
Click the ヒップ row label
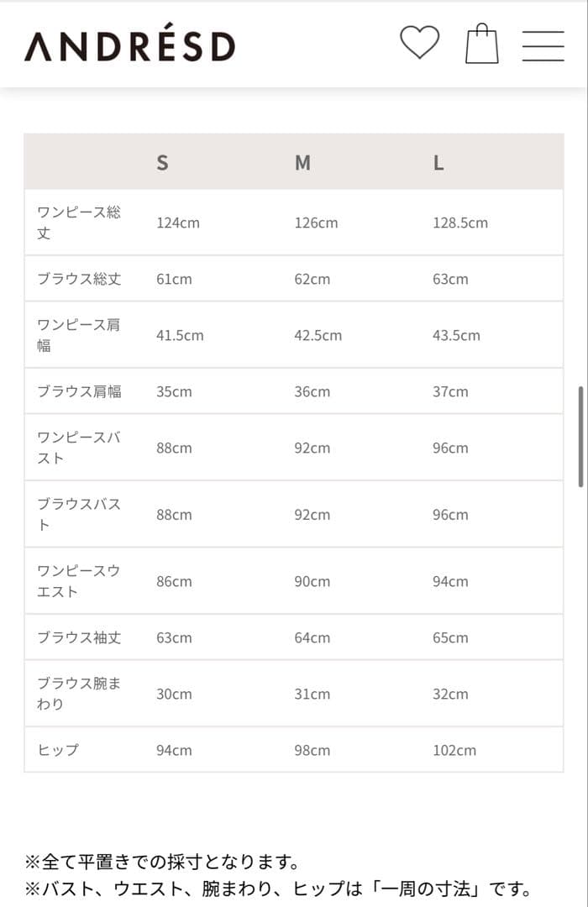pos(58,750)
